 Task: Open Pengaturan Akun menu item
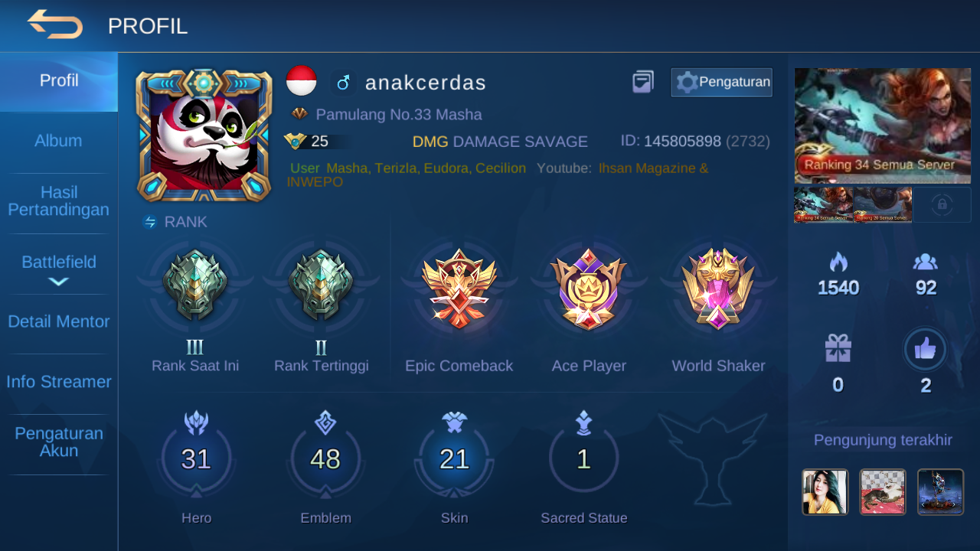(x=58, y=442)
